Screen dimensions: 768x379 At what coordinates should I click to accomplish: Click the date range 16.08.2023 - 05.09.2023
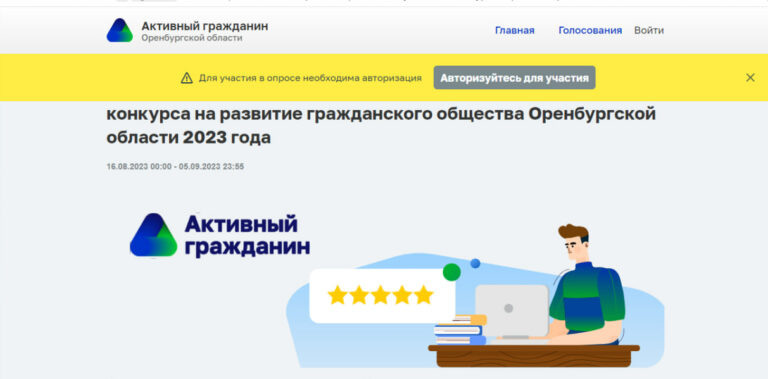point(175,166)
